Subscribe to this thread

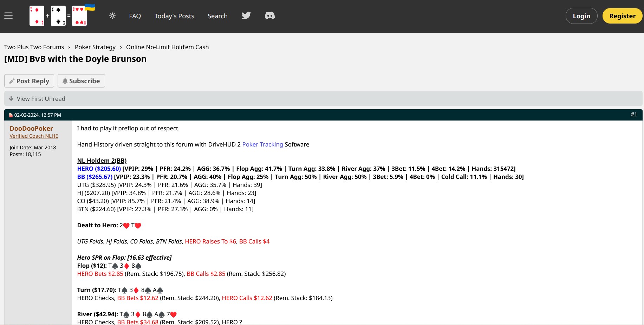pyautogui.click(x=81, y=81)
